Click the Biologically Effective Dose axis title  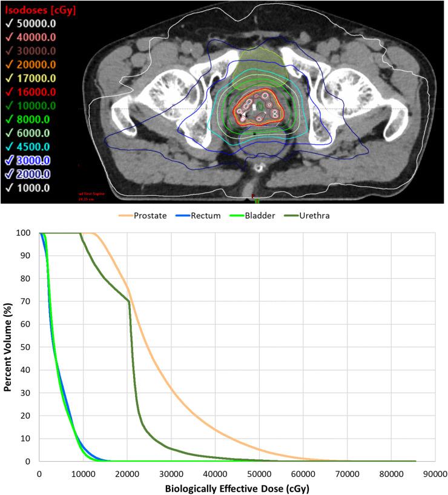click(x=237, y=489)
